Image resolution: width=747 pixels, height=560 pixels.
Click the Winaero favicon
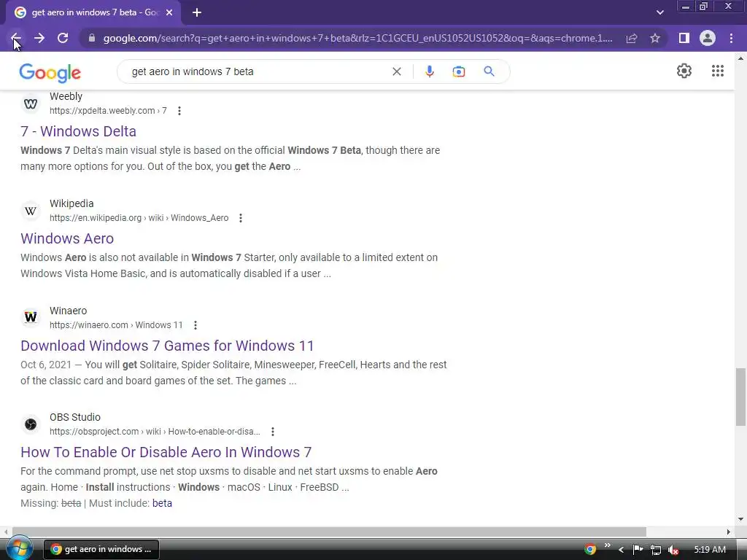click(31, 317)
